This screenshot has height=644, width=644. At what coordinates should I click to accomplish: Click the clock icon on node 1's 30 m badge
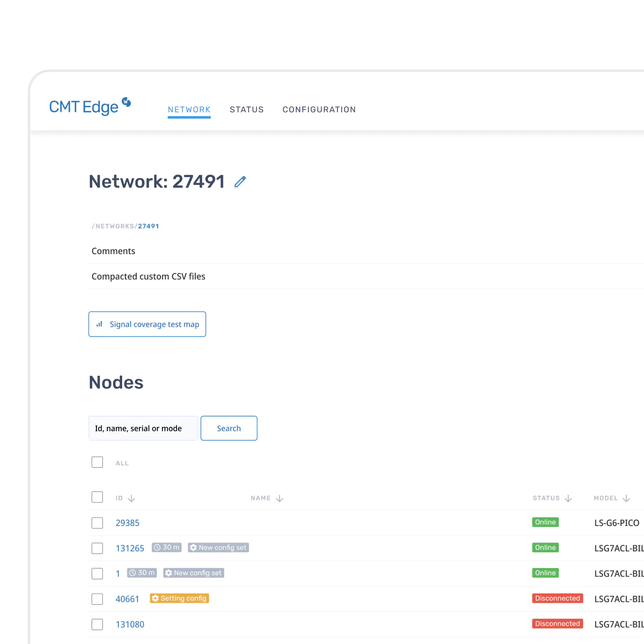[x=133, y=572]
